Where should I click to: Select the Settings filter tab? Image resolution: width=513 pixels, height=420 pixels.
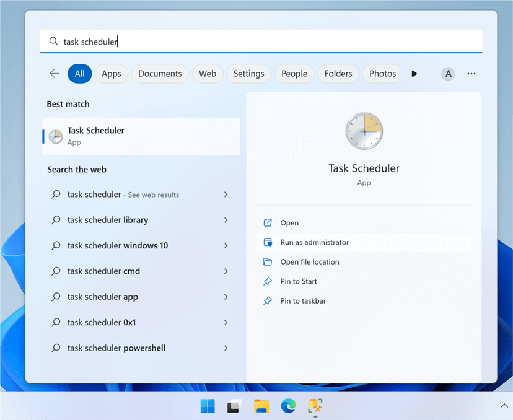(x=248, y=74)
